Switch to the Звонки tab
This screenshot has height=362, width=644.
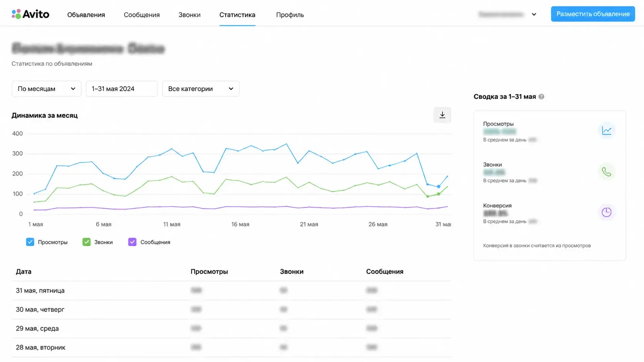189,15
